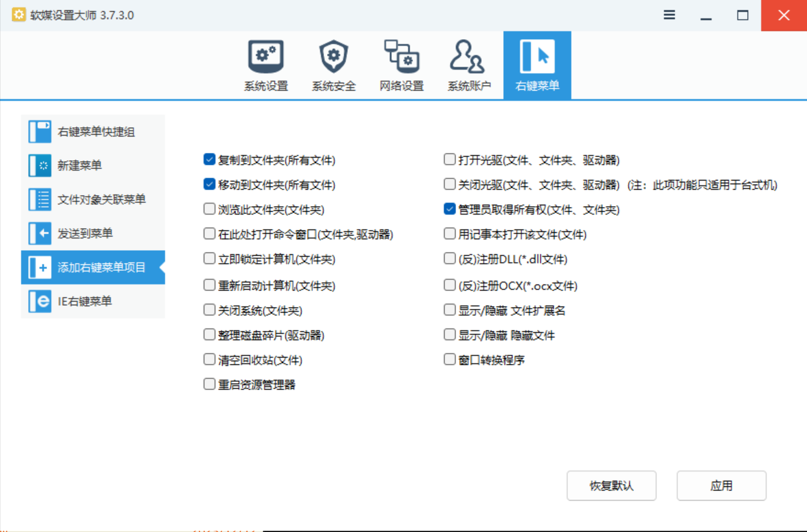
Task: Check (反)注册OCX option
Action: pyautogui.click(x=449, y=285)
